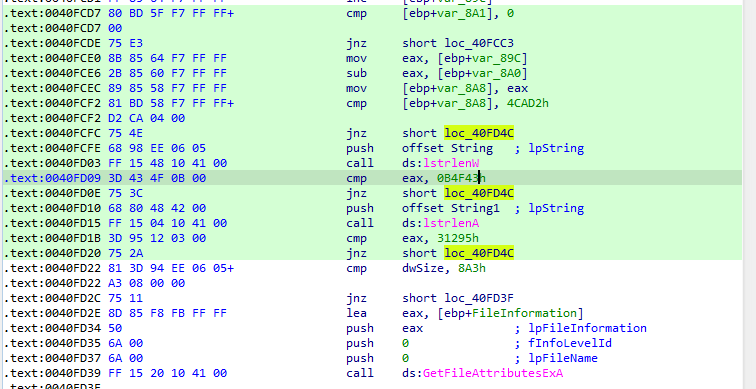Click offset String1 operand
This screenshot has height=389, width=756.
click(x=451, y=208)
